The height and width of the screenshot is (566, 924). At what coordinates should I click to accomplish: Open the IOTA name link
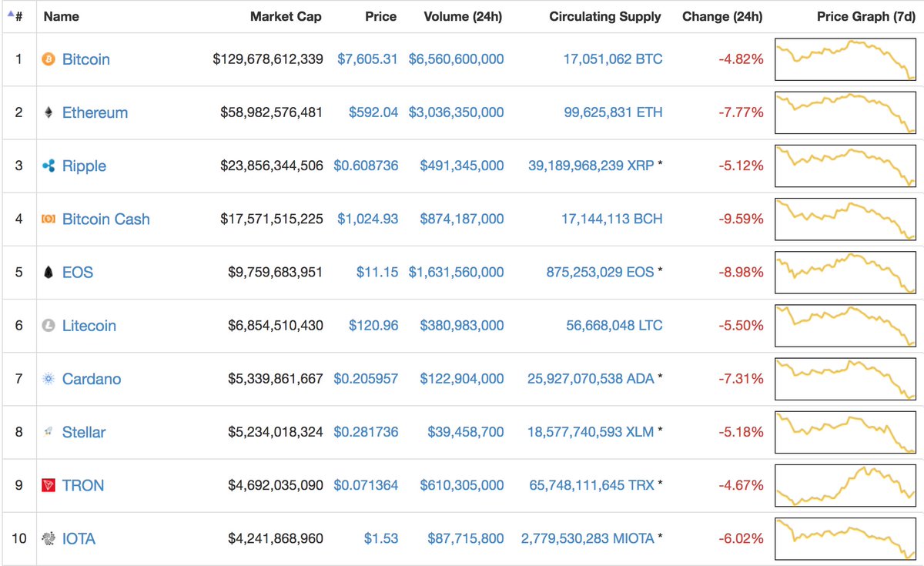[79, 538]
